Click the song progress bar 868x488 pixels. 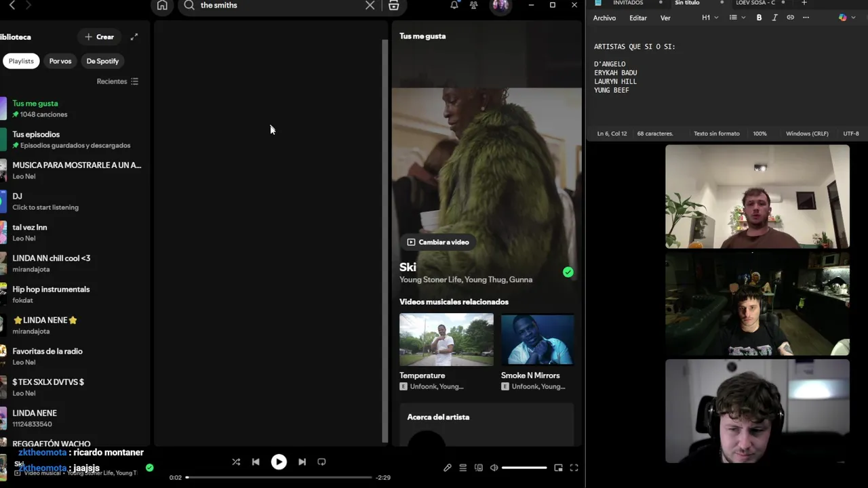pos(279,477)
